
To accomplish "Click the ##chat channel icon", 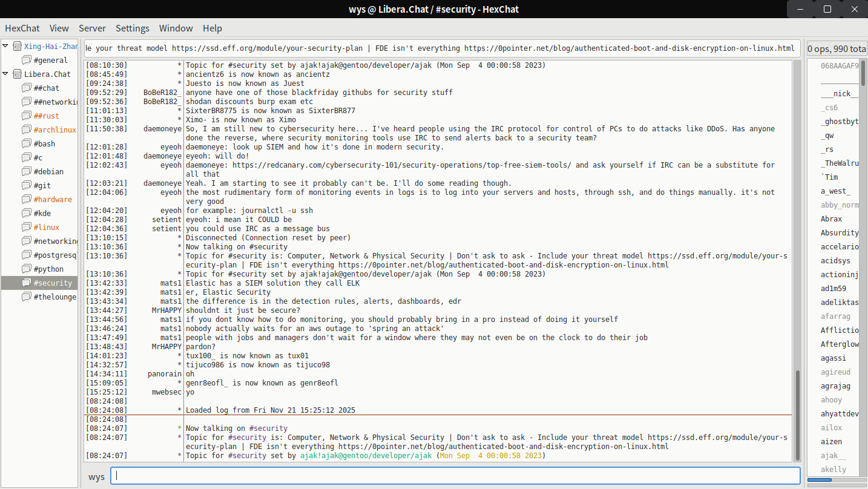I will pos(26,88).
